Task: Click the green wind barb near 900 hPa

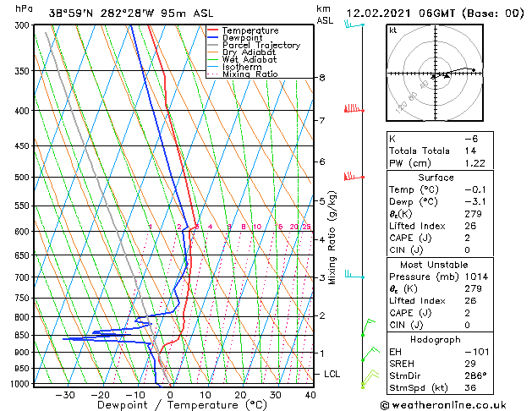Action: tap(370, 354)
